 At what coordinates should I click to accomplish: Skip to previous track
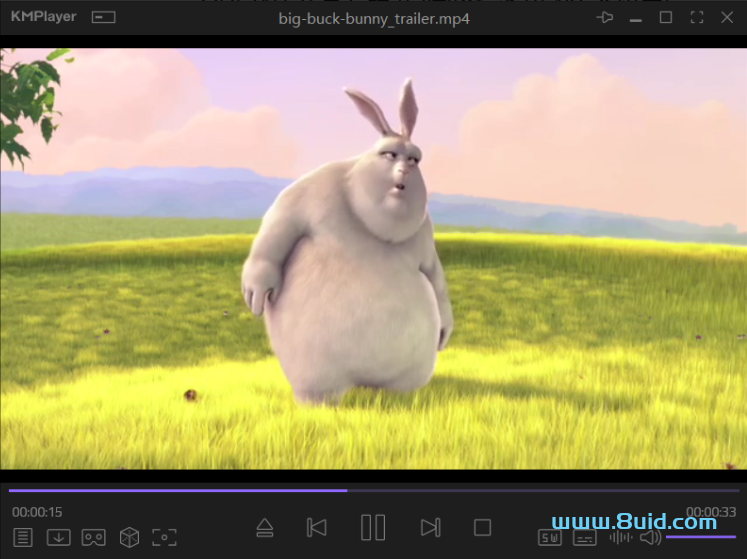coord(317,528)
